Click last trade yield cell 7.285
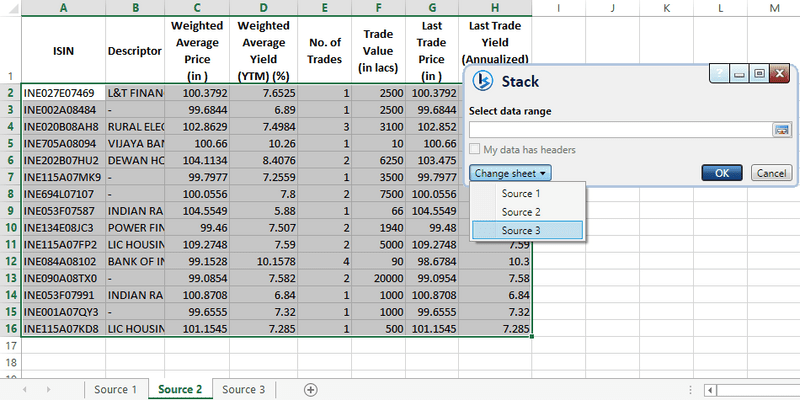Image resolution: width=800 pixels, height=400 pixels. 495,329
